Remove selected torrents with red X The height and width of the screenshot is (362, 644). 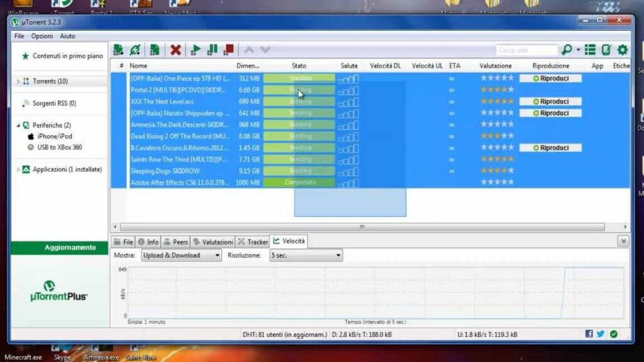tap(176, 50)
